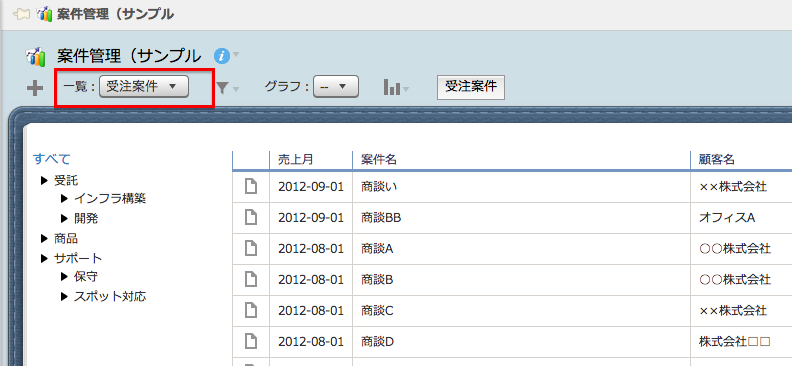Click the すべて link
Screen dimensions: 792x366
[52, 159]
